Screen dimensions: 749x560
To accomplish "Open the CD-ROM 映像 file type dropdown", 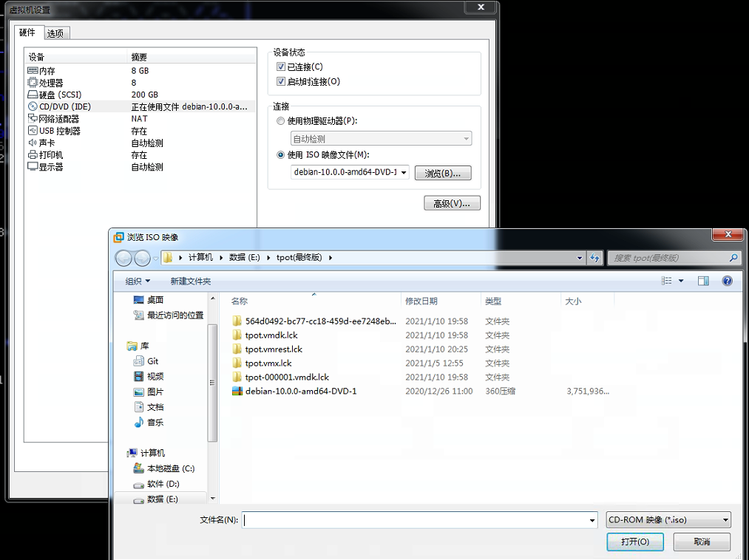I will point(668,519).
